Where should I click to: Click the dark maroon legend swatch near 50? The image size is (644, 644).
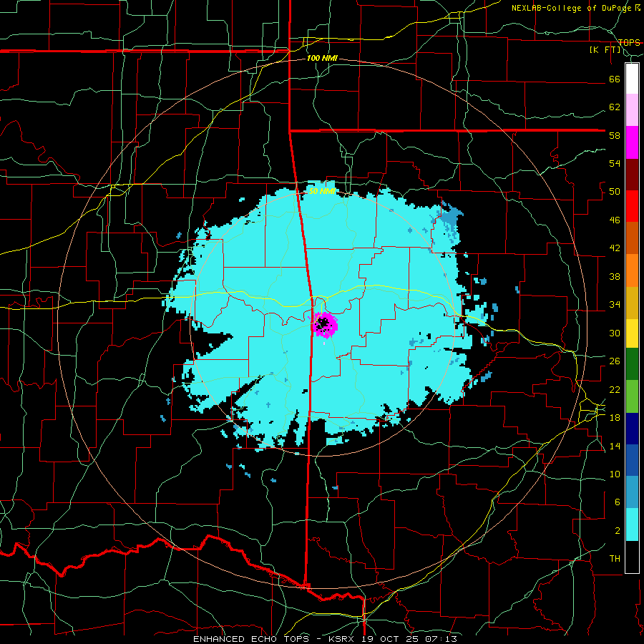[632, 175]
